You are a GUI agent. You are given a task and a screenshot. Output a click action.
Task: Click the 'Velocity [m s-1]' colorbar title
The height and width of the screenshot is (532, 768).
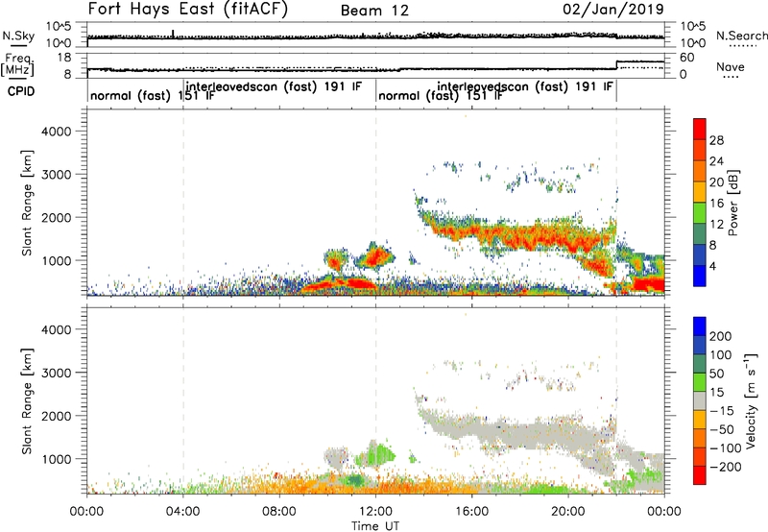[751, 400]
